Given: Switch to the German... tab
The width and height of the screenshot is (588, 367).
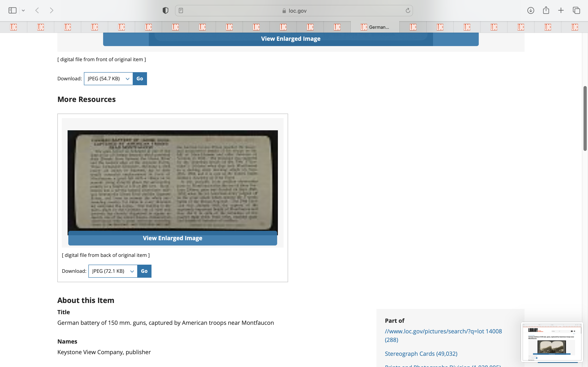Looking at the screenshot, I should (x=375, y=27).
